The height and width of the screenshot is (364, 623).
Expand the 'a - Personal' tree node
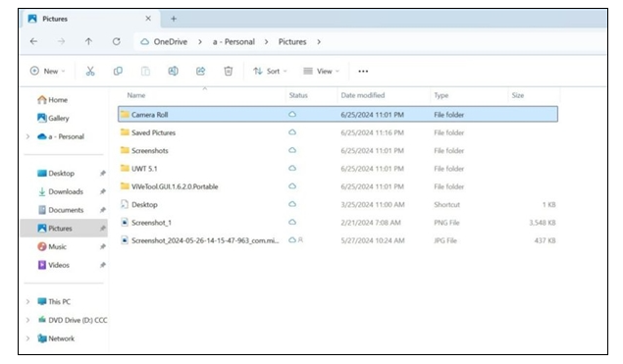coord(27,136)
